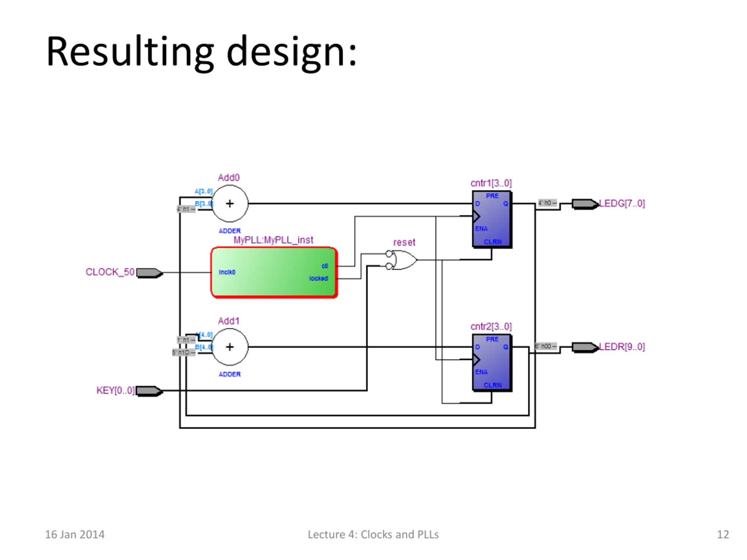The height and width of the screenshot is (560, 747).
Task: Click the 'CLRN' port on cntr1
Action: [x=493, y=242]
